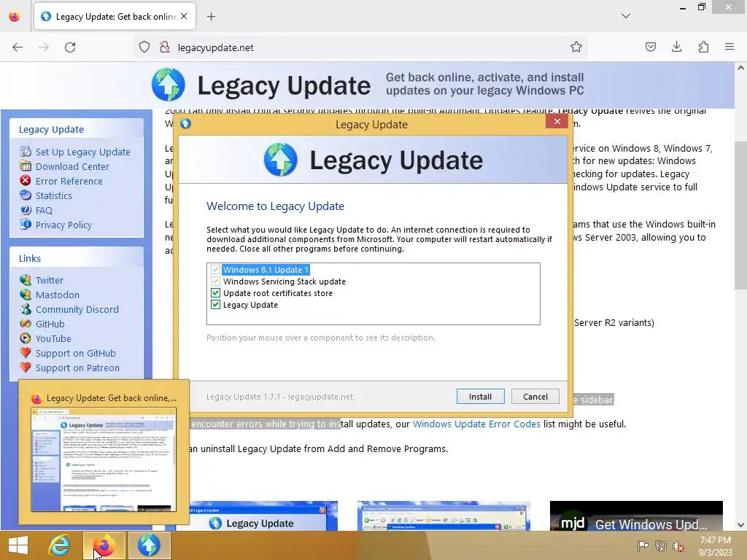Open the Extensions puzzle-piece icon
Screen dimensions: 747x560
coord(703,47)
